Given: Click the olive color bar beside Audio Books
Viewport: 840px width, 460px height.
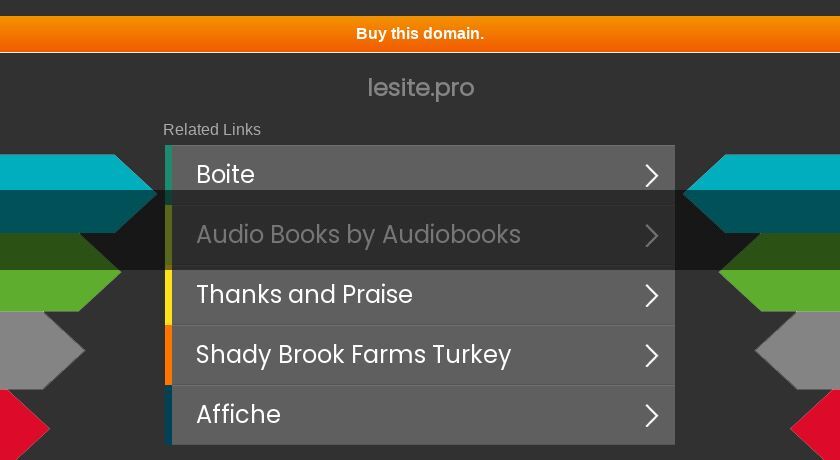Looking at the screenshot, I should [x=168, y=235].
